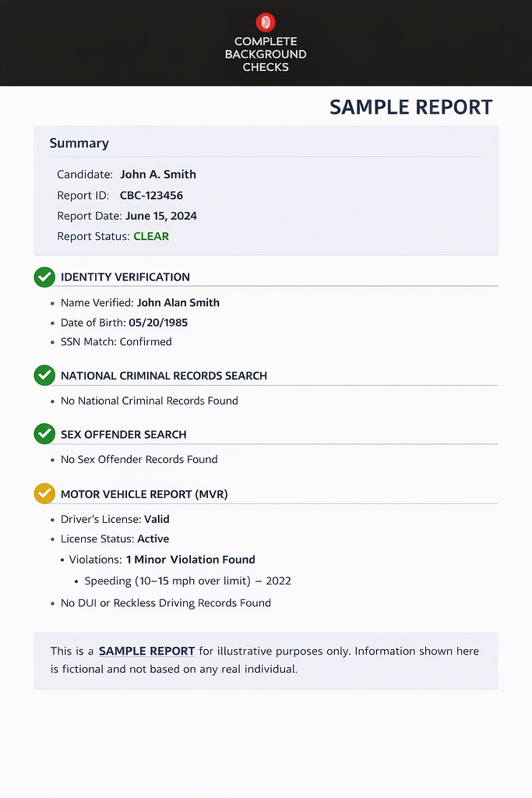The image size is (532, 798).
Task: Click the yellow check beside Motor Vehicle Report
Action: click(x=44, y=493)
